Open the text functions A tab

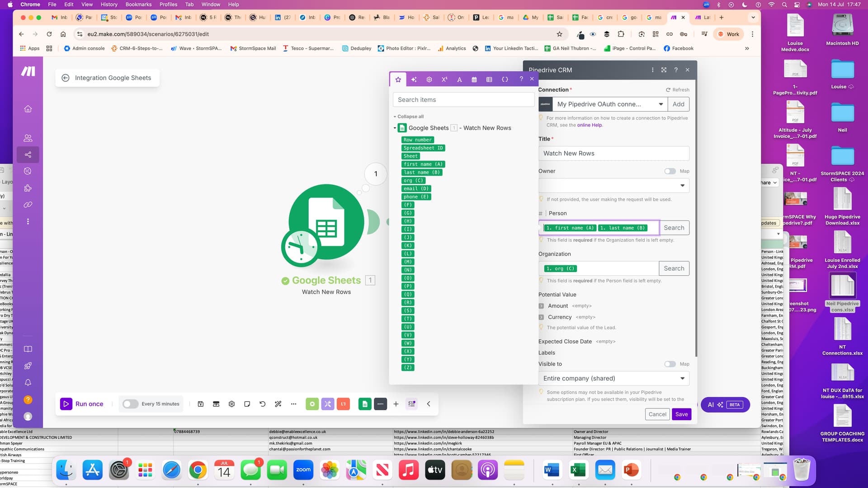[459, 80]
